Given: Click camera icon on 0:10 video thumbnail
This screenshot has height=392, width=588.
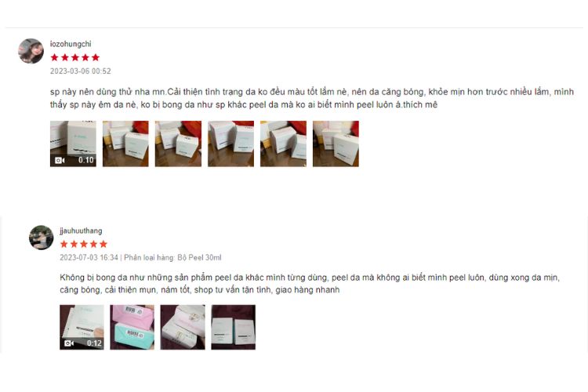Looking at the screenshot, I should [x=60, y=160].
